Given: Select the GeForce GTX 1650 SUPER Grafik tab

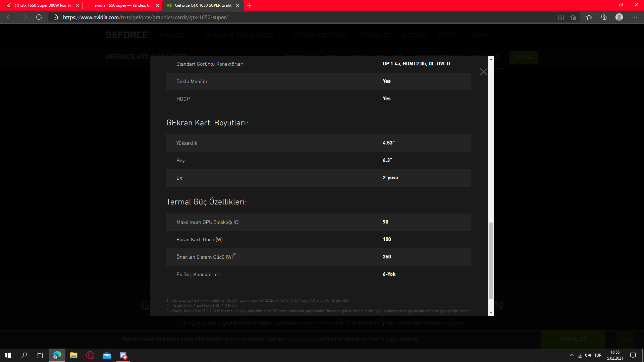Looking at the screenshot, I should click(x=203, y=5).
